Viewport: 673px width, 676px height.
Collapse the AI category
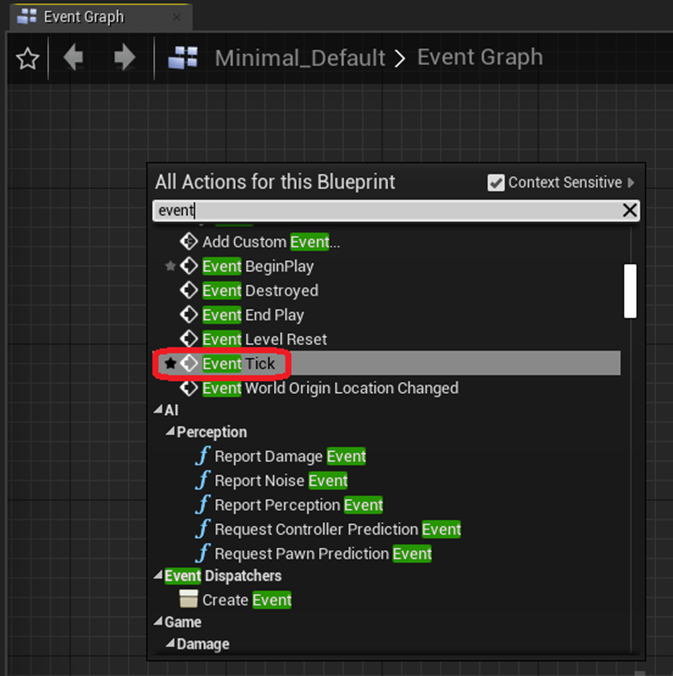(159, 409)
